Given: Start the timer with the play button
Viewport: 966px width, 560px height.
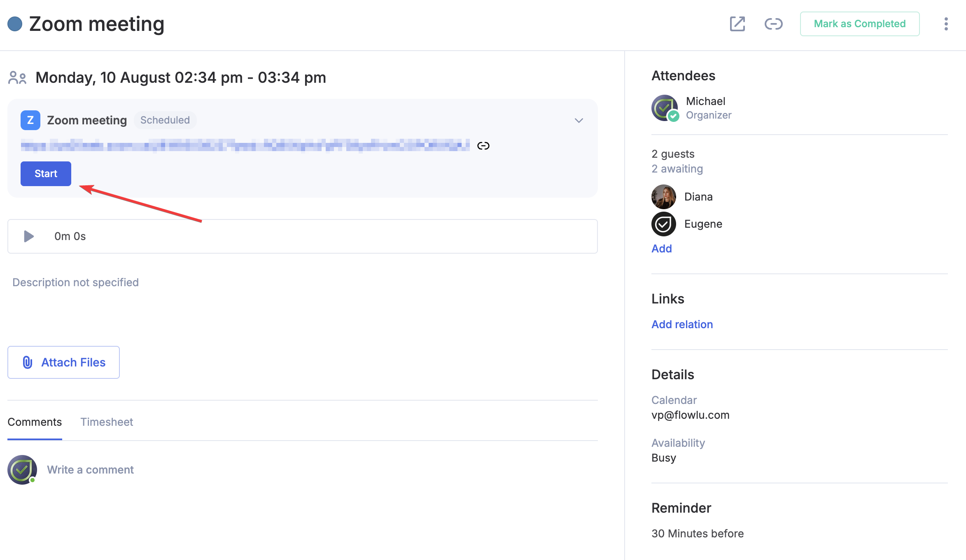Looking at the screenshot, I should point(29,236).
